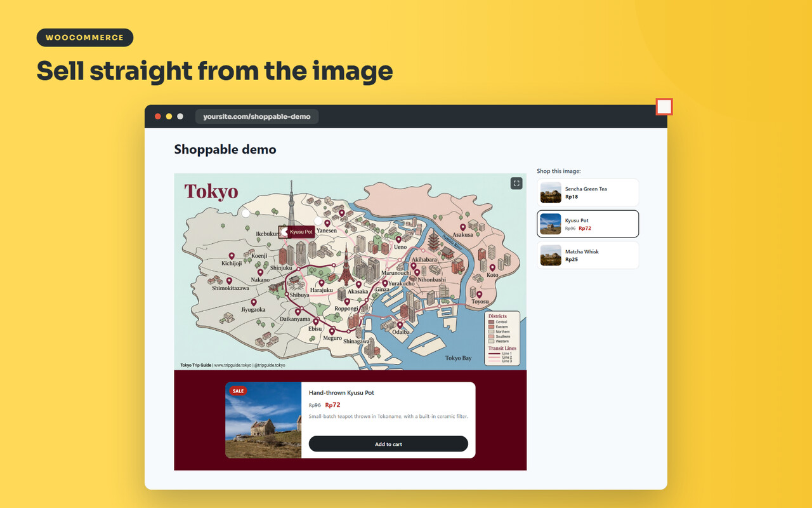Screen dimensions: 812x508
Task: Open the Sencha Green Tea thumbnail
Action: point(551,192)
